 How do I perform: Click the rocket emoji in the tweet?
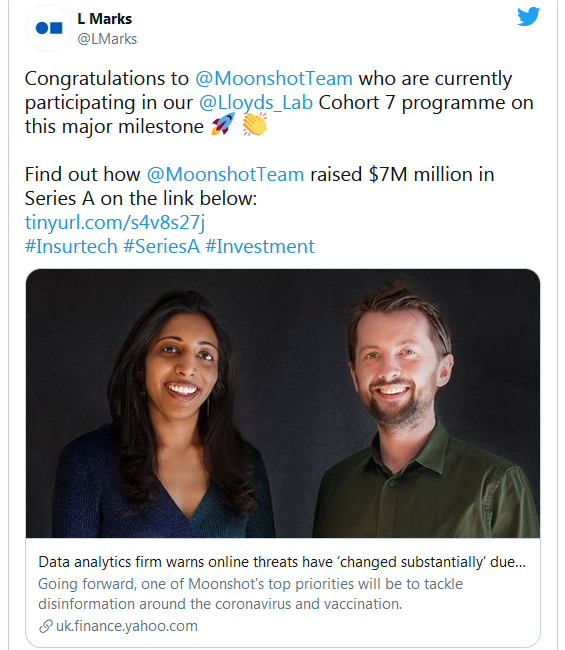[223, 124]
